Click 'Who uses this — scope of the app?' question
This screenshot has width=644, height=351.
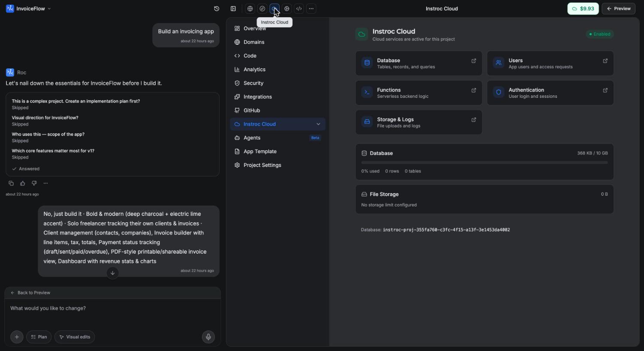(x=48, y=134)
